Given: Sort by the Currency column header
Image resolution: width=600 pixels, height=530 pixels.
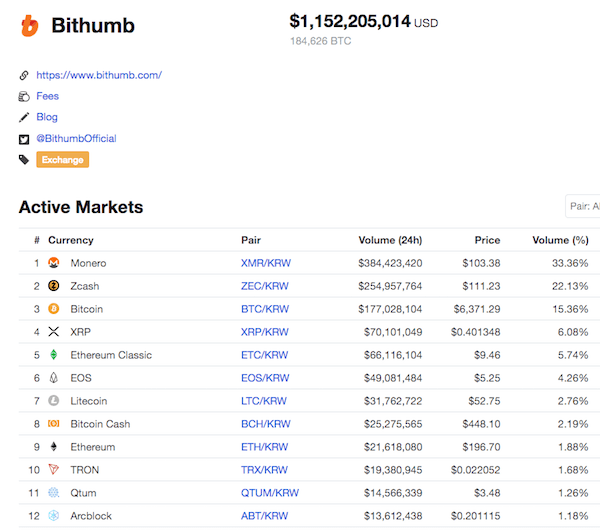Looking at the screenshot, I should point(71,240).
